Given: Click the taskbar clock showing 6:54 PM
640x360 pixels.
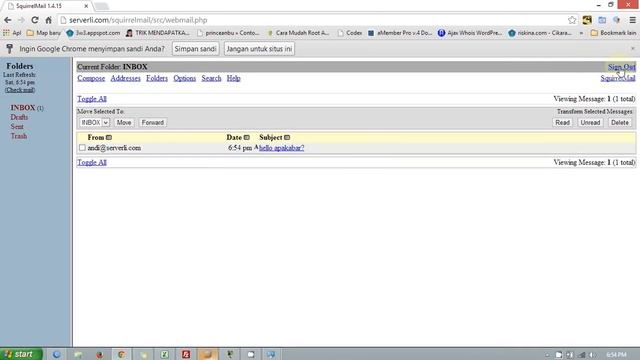Looking at the screenshot, I should click(x=616, y=354).
